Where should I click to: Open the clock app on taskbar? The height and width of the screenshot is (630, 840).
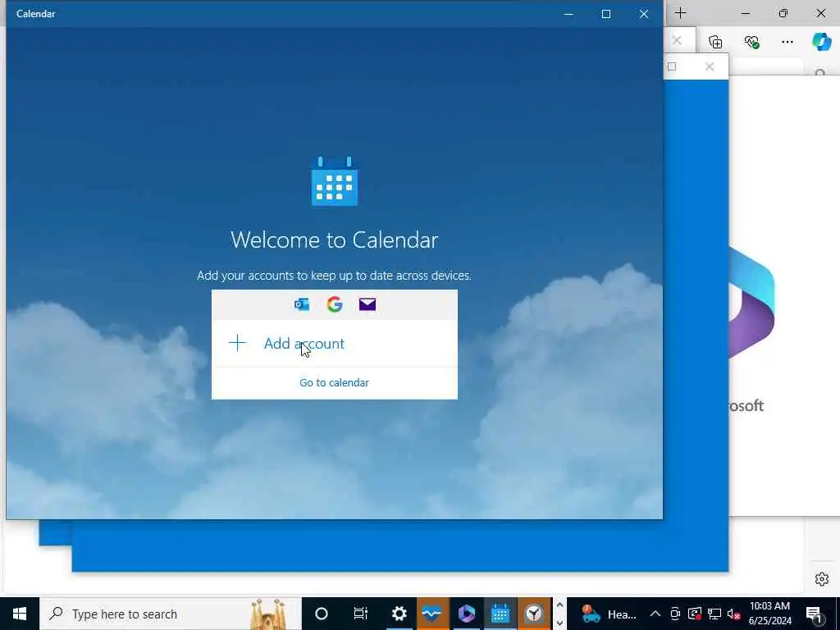(x=534, y=614)
